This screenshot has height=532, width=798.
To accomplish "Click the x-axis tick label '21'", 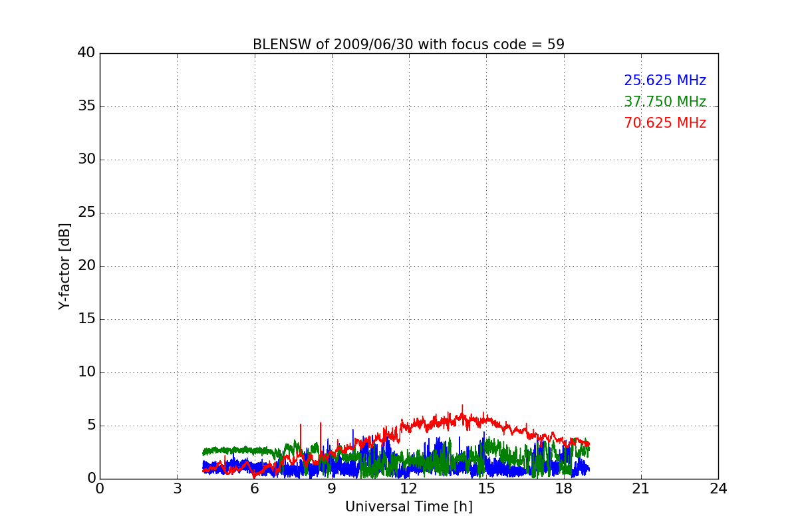I will click(641, 488).
